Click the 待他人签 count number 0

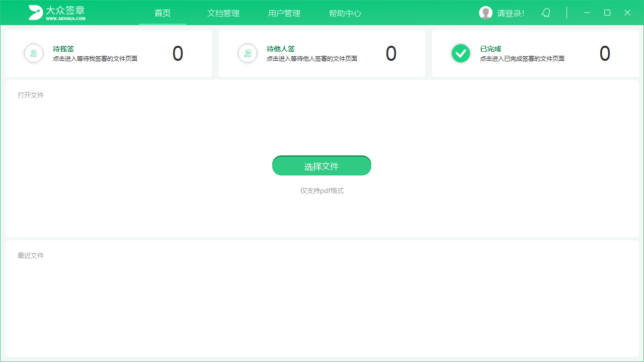pos(391,54)
